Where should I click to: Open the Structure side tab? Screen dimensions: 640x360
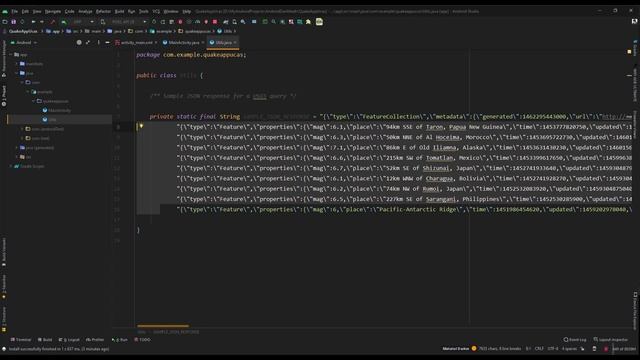click(4, 319)
